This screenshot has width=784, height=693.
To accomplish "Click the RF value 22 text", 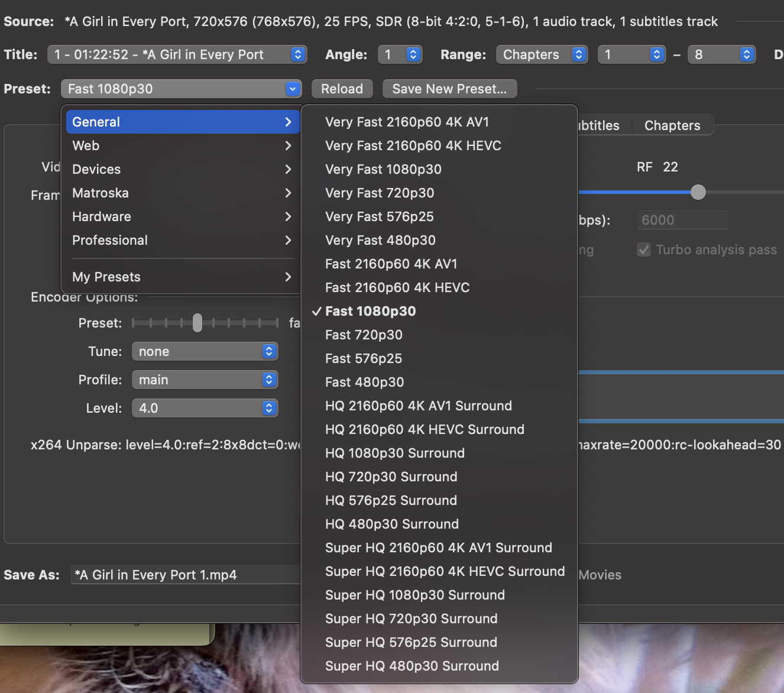I will click(x=670, y=167).
